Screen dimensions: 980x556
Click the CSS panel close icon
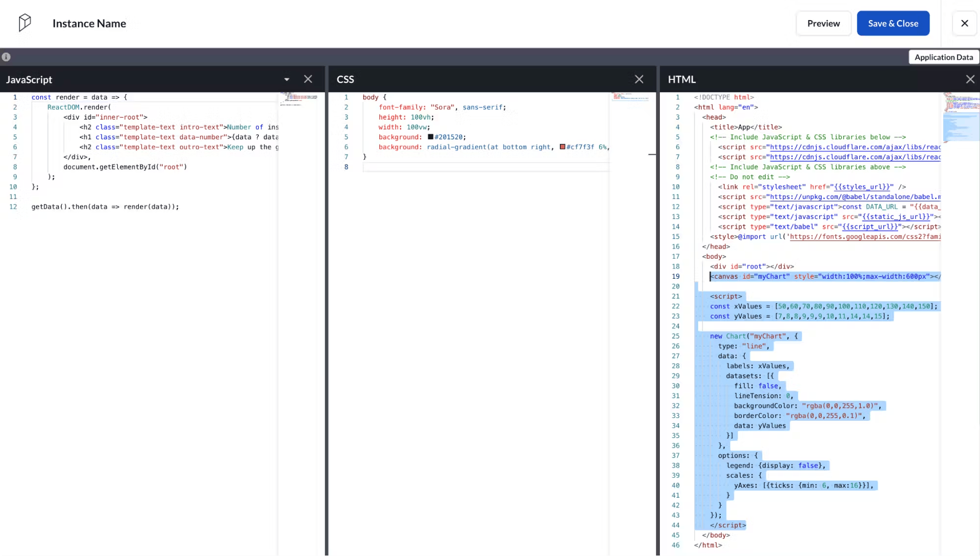638,79
